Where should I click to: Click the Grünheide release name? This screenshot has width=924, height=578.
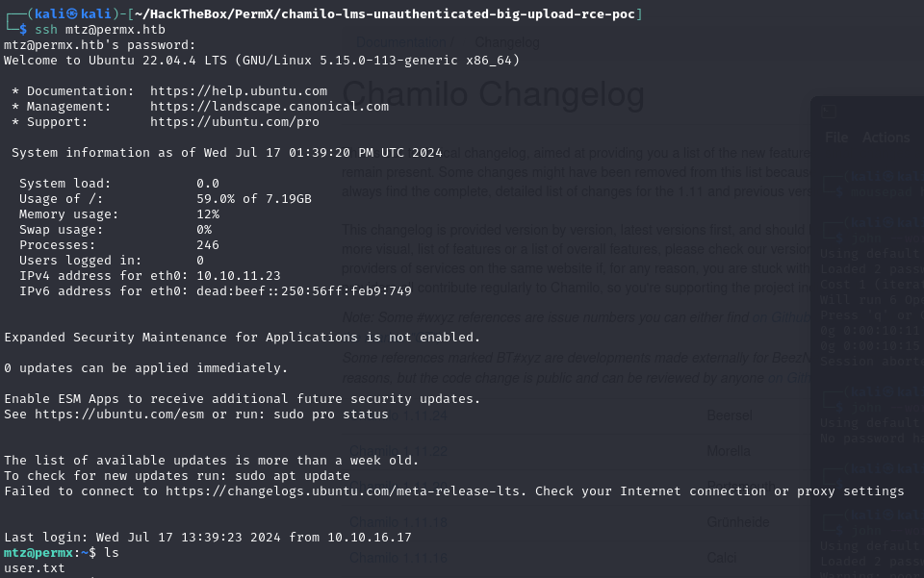click(738, 522)
